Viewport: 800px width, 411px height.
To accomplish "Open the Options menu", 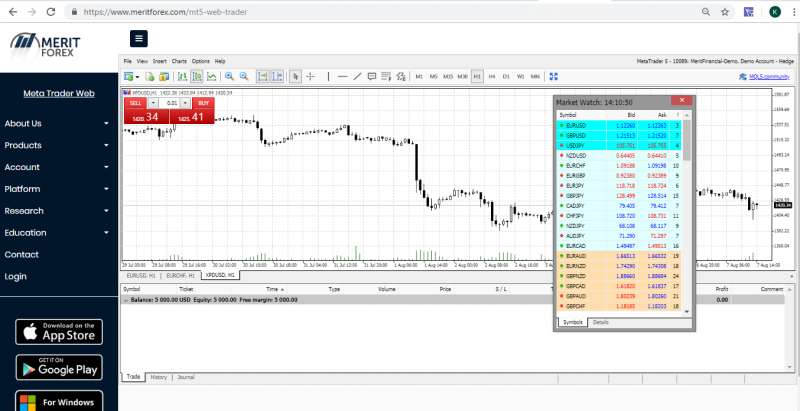I will [201, 61].
